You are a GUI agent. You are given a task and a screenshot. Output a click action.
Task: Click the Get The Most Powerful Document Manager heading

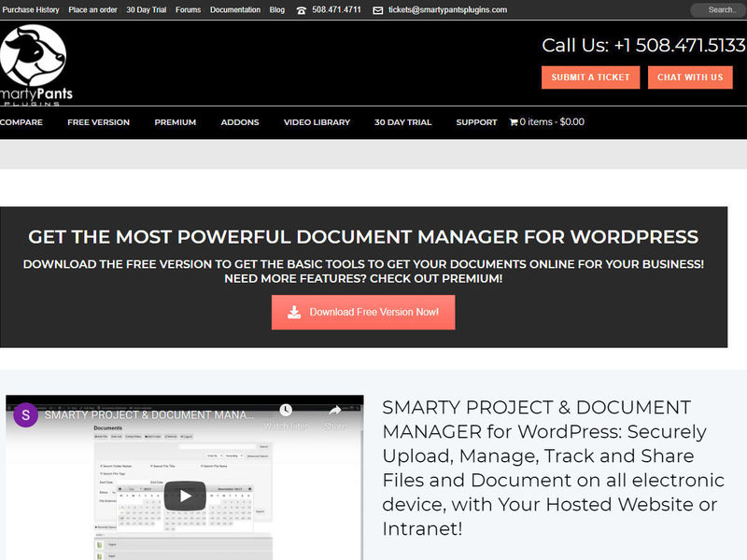(363, 237)
